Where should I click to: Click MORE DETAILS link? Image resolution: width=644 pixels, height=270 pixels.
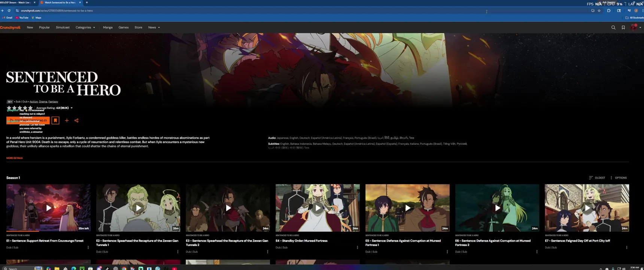(14, 158)
